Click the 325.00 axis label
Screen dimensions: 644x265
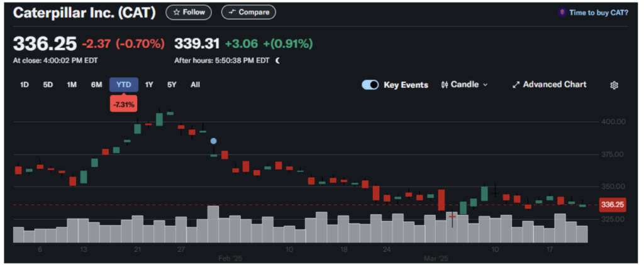coord(613,219)
